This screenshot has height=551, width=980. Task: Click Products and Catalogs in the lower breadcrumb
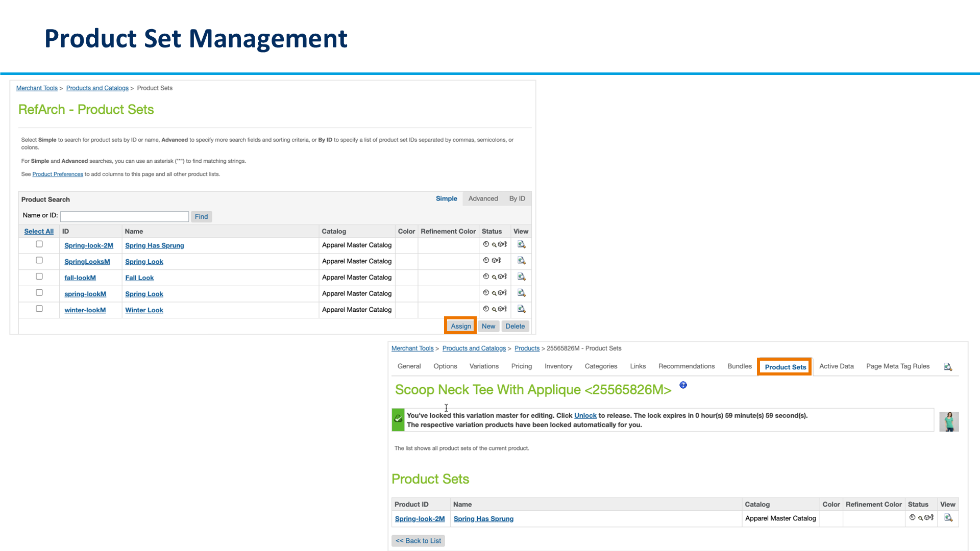pyautogui.click(x=474, y=348)
